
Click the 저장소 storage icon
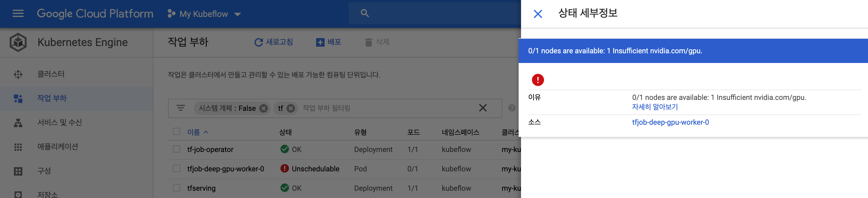pyautogui.click(x=18, y=195)
